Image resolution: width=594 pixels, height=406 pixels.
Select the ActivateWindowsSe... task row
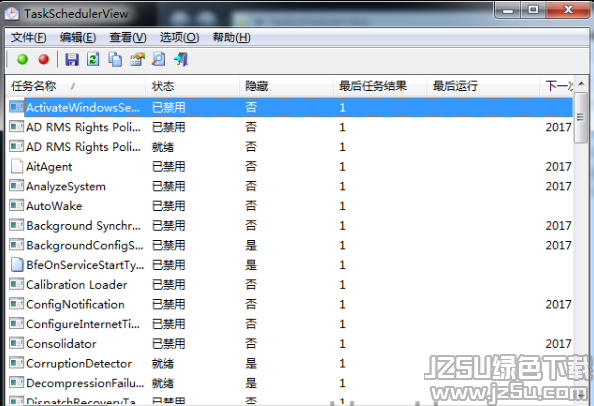tap(290, 107)
